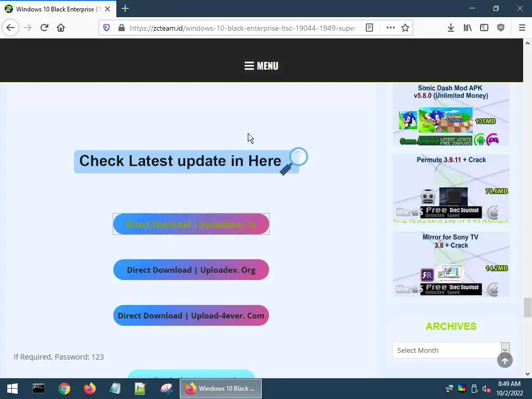
Task: Click the page vertical scrollbar thumb
Action: 527,308
